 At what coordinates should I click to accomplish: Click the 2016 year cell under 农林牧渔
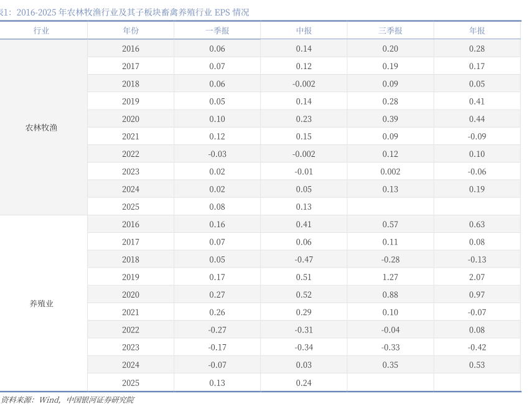click(131, 49)
